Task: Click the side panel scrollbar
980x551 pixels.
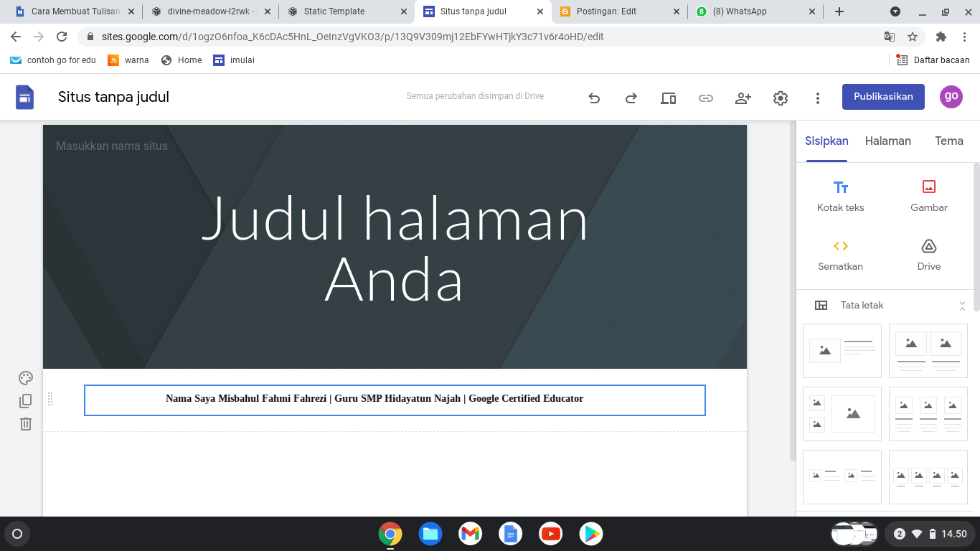Action: pyautogui.click(x=976, y=237)
